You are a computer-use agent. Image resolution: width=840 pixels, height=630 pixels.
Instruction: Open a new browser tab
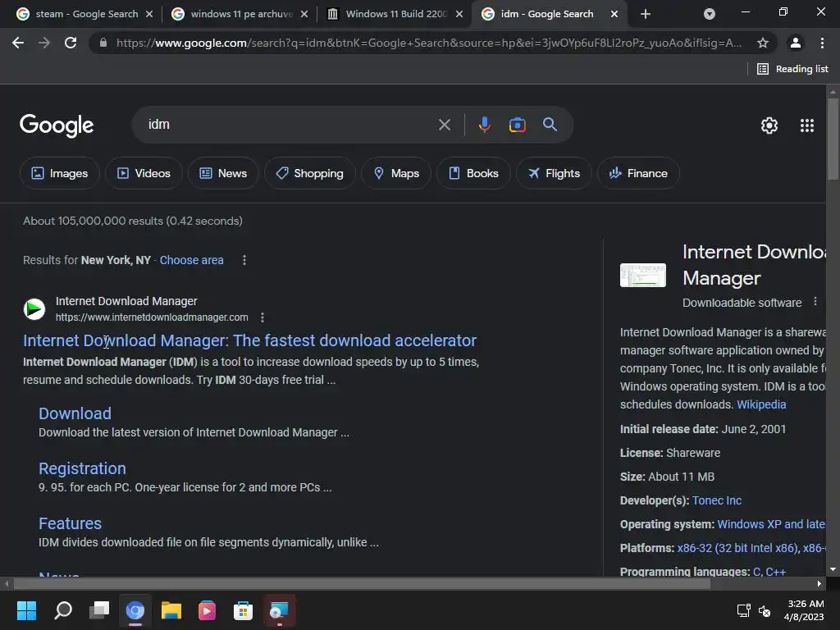pos(646,14)
